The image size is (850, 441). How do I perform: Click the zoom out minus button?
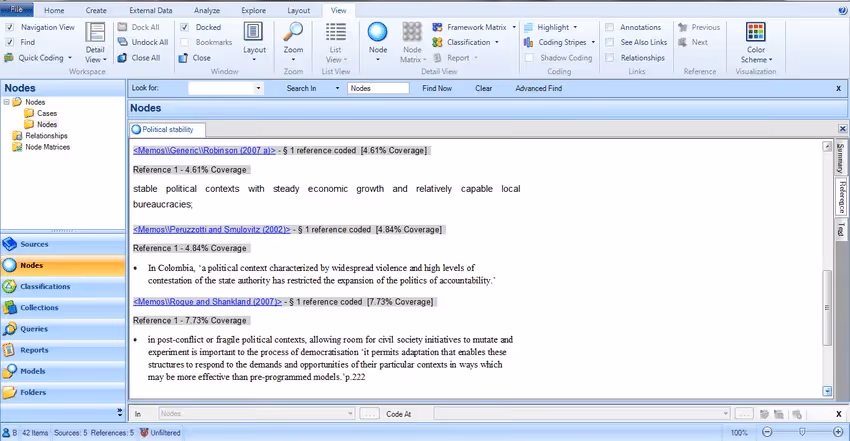(767, 432)
